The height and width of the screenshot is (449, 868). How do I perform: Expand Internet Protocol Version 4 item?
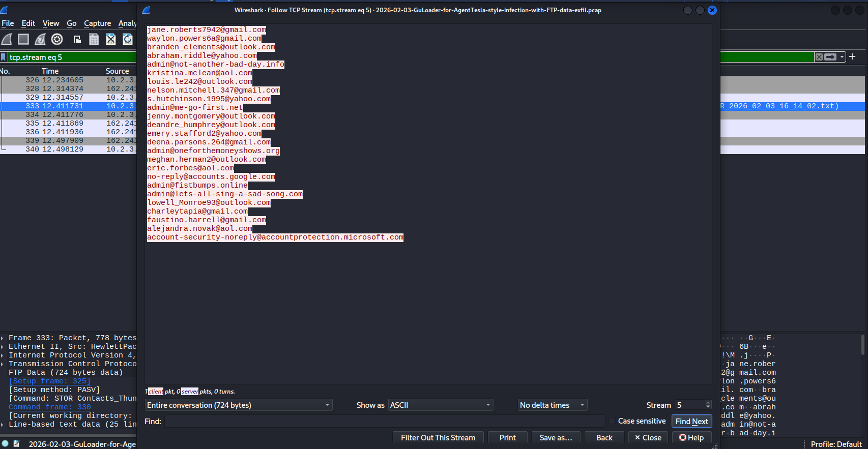[x=3, y=355]
